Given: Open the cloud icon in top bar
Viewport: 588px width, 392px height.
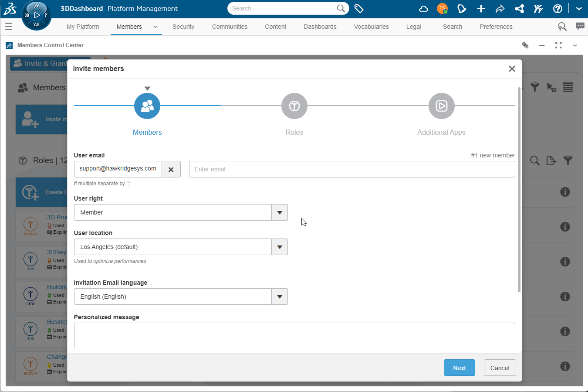Looking at the screenshot, I should [x=423, y=9].
